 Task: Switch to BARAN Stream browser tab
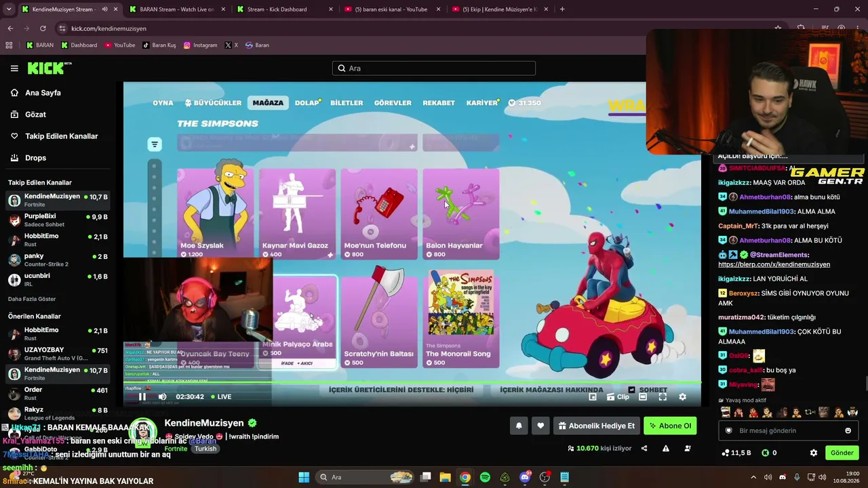tap(176, 9)
